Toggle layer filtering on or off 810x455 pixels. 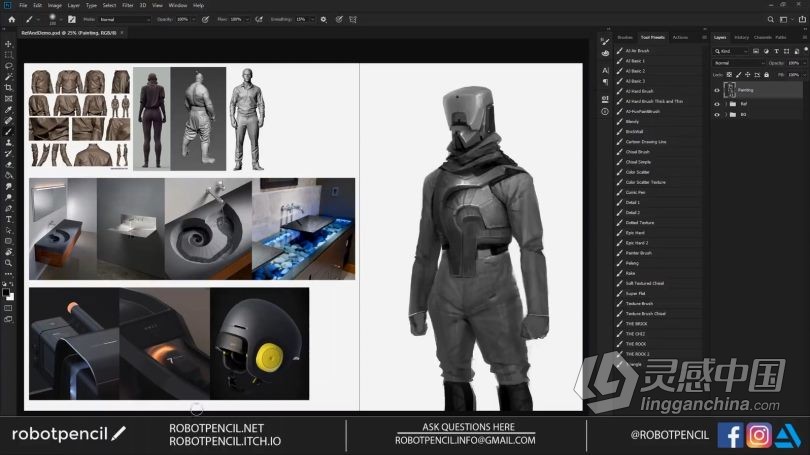pos(806,50)
